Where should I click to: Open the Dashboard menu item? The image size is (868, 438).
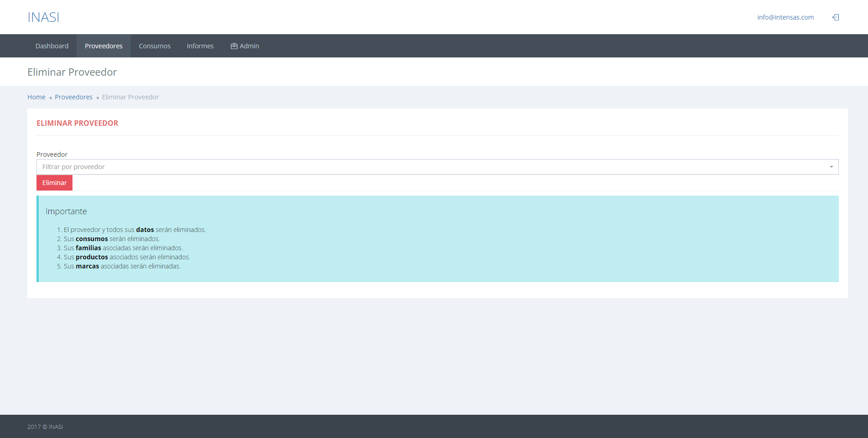[52, 46]
